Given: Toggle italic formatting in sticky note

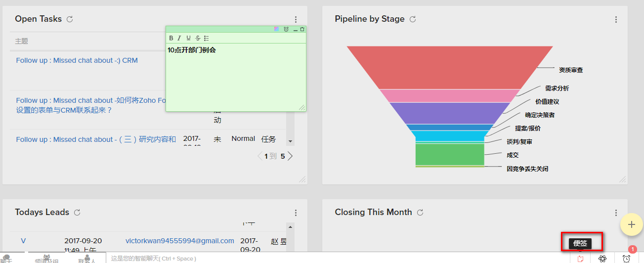Looking at the screenshot, I should click(x=179, y=38).
